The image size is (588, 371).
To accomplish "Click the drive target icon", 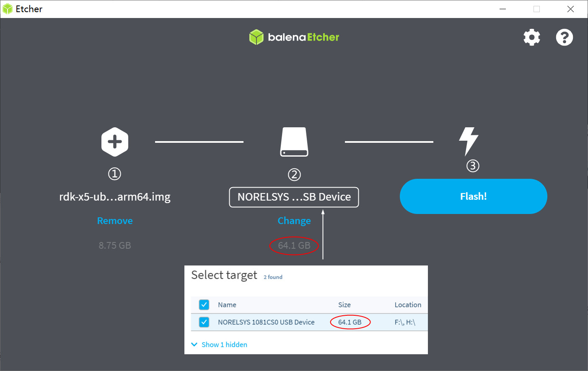I will (294, 142).
